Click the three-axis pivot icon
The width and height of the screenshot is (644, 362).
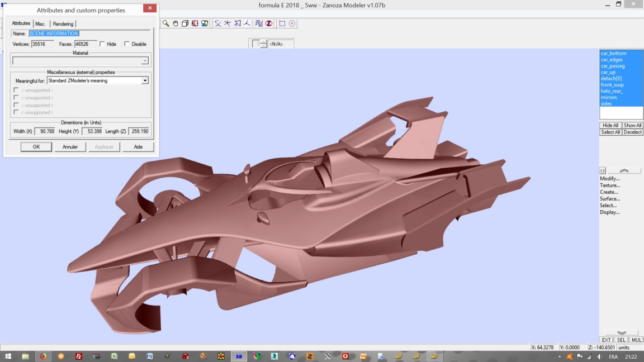247,23
